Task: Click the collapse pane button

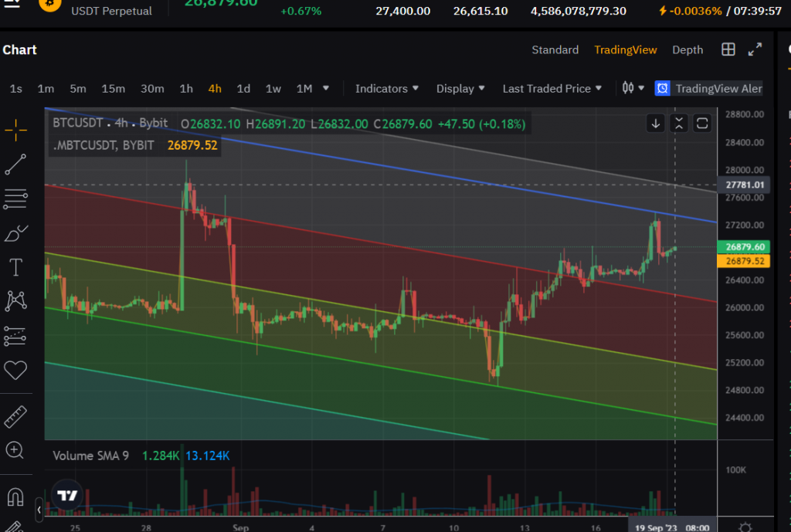Action: [679, 124]
